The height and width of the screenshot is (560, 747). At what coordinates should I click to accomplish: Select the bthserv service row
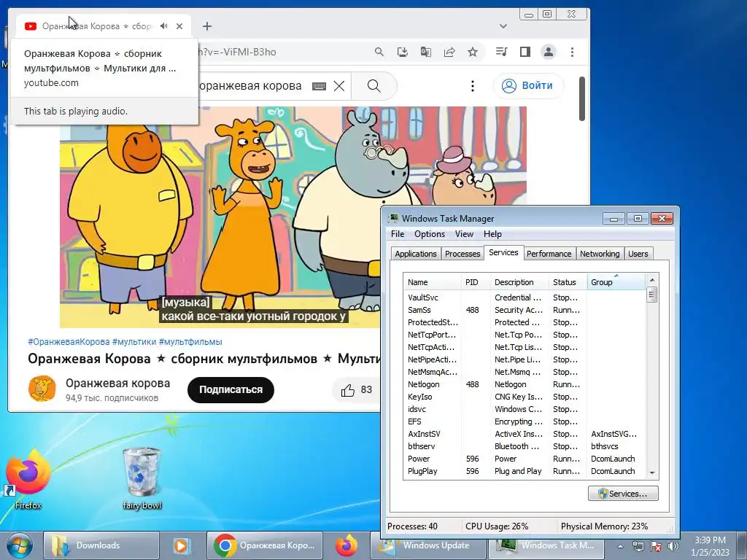525,446
